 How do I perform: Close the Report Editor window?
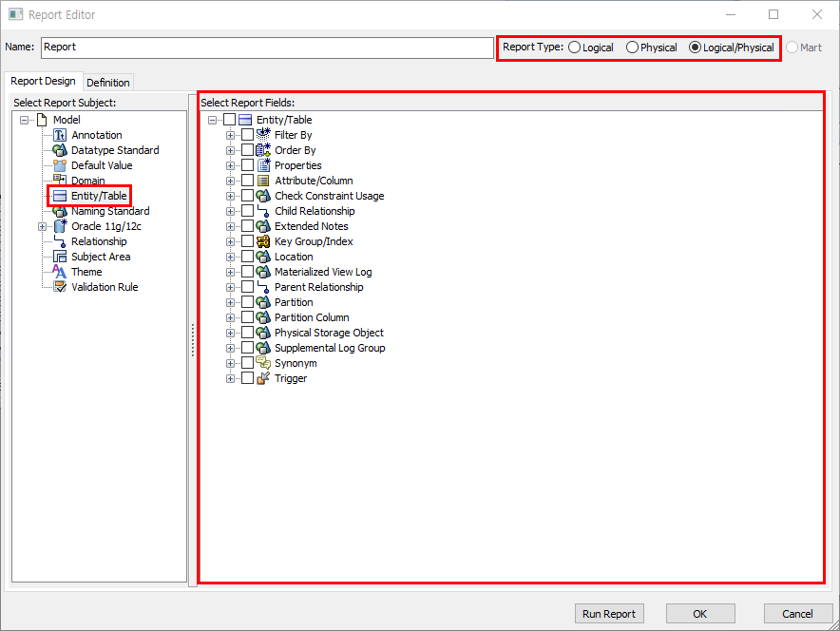[816, 14]
